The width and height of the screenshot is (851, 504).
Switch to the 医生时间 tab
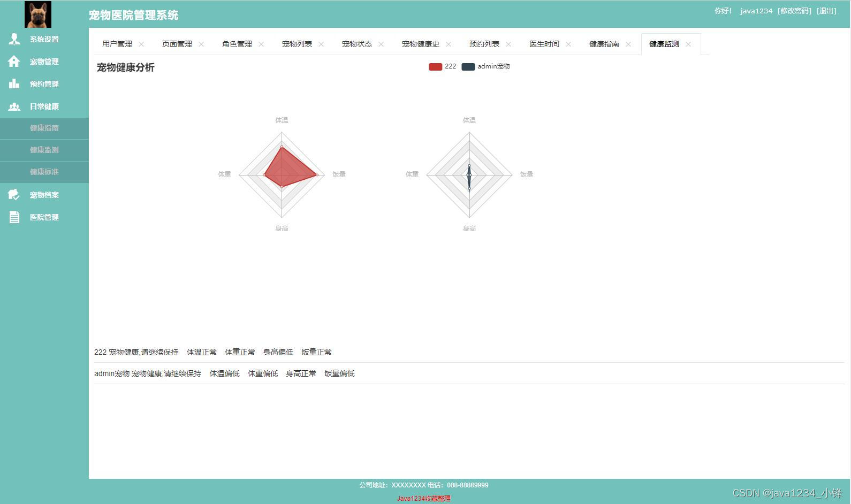coord(544,44)
